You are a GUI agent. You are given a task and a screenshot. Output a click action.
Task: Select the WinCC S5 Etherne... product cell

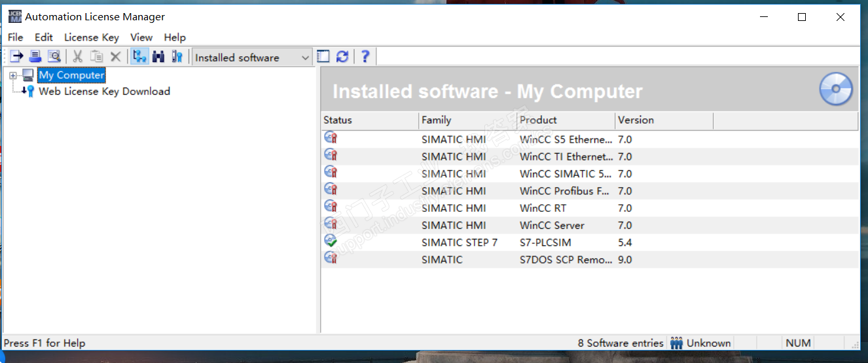566,139
